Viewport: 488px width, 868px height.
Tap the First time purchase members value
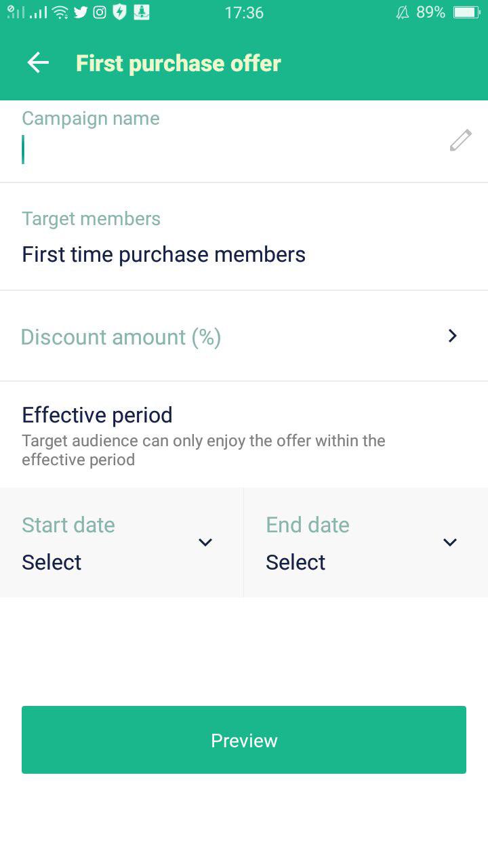(x=163, y=254)
